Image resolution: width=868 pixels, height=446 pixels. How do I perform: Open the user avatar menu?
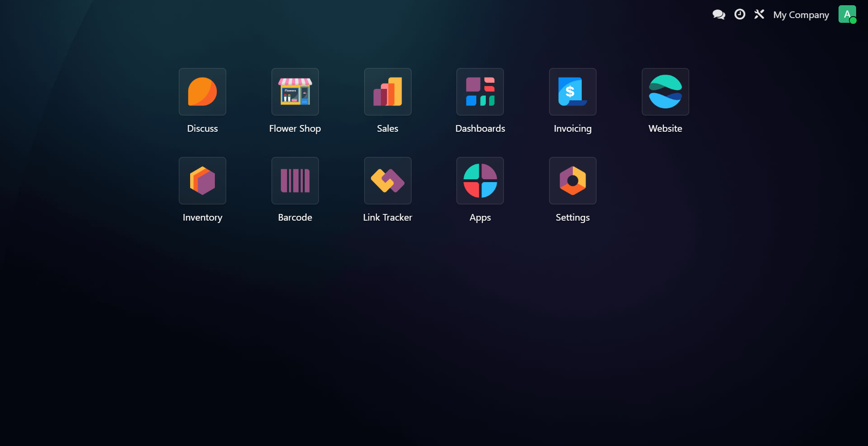(847, 14)
